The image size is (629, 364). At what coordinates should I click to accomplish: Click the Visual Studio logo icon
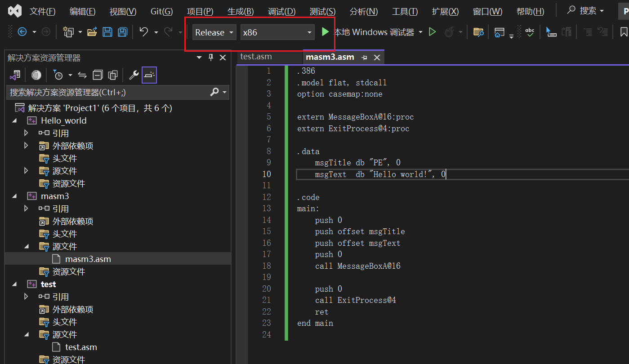15,11
